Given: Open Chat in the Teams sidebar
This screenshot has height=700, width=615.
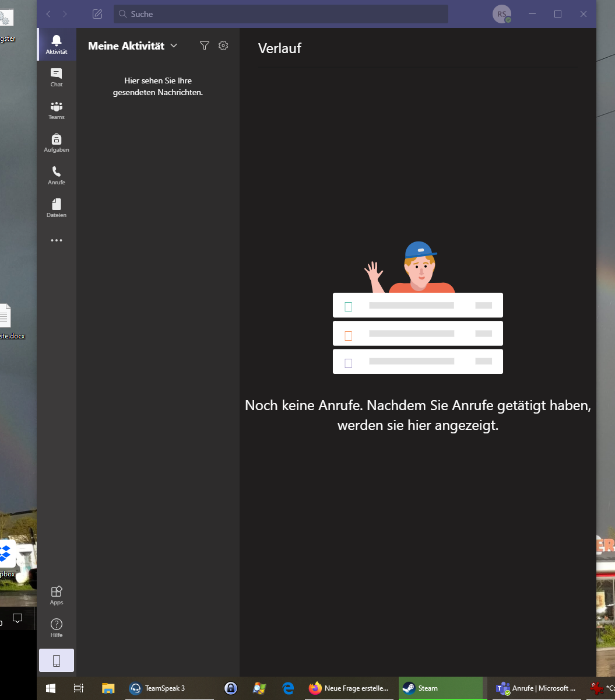Looking at the screenshot, I should click(x=57, y=77).
